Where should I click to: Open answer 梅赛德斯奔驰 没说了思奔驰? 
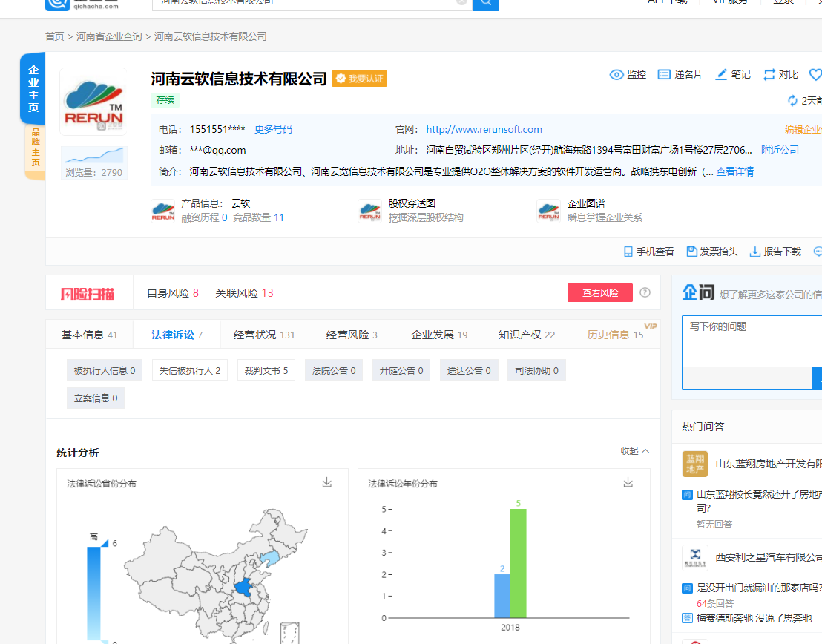coord(754,618)
